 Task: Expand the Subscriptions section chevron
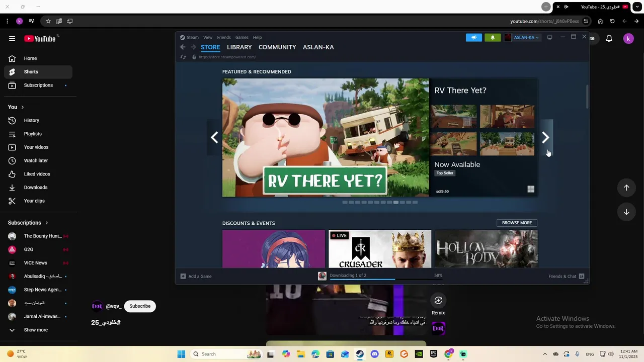[47, 223]
